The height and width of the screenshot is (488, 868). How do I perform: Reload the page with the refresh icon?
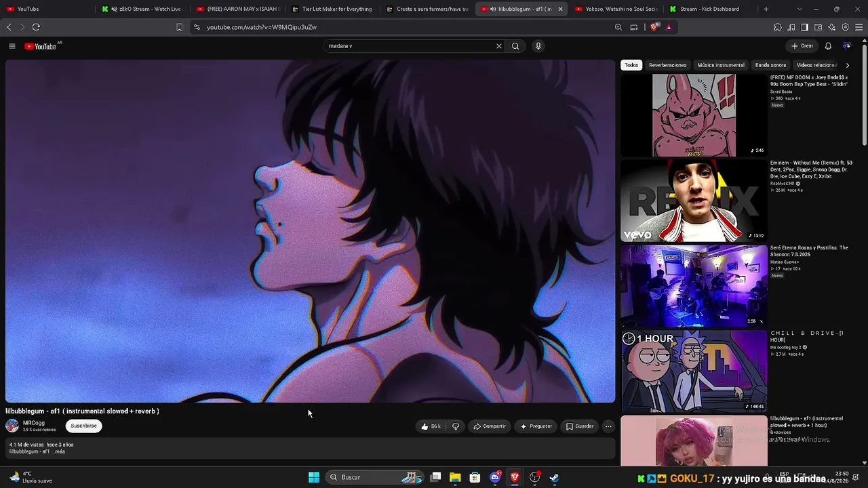pos(36,27)
